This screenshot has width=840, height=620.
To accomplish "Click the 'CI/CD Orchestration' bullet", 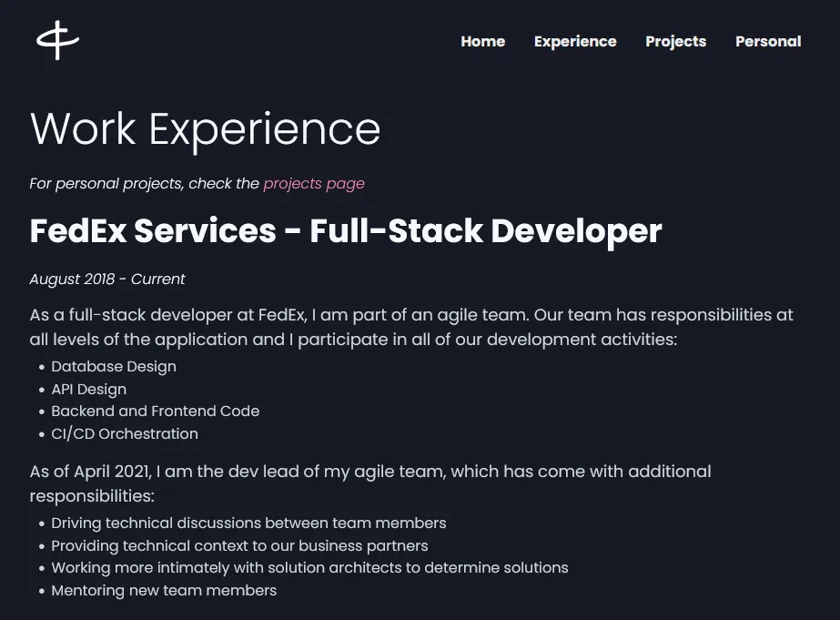I will 125,433.
